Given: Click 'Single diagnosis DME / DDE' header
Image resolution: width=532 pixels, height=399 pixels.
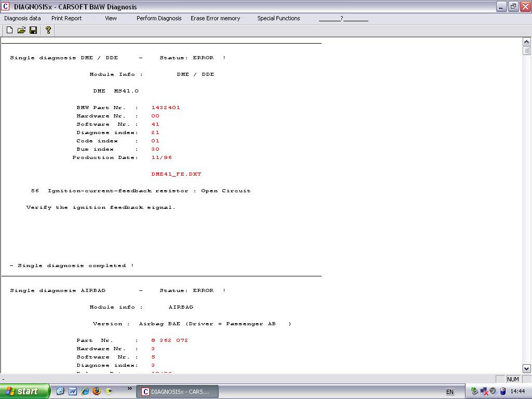Looking at the screenshot, I should [x=118, y=58].
